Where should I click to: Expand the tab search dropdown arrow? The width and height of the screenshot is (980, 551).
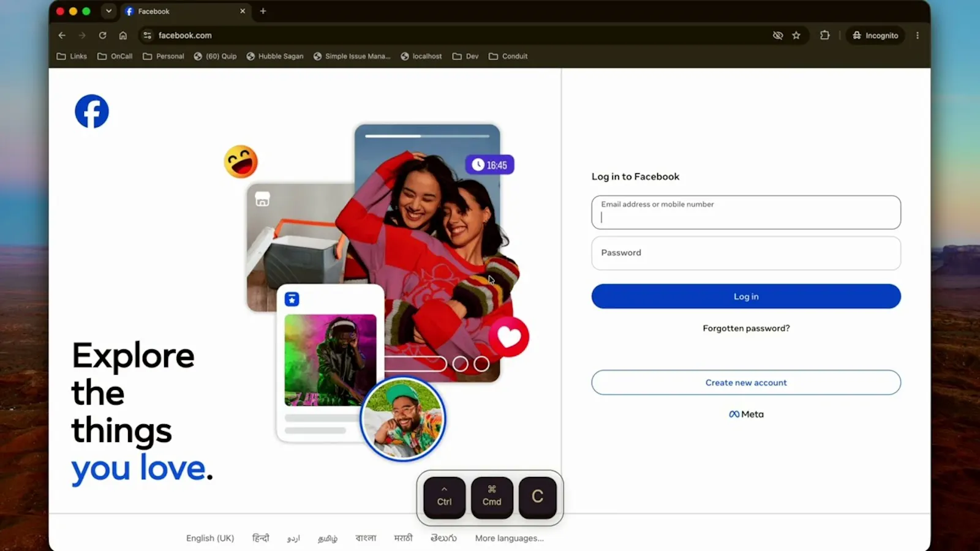[108, 11]
